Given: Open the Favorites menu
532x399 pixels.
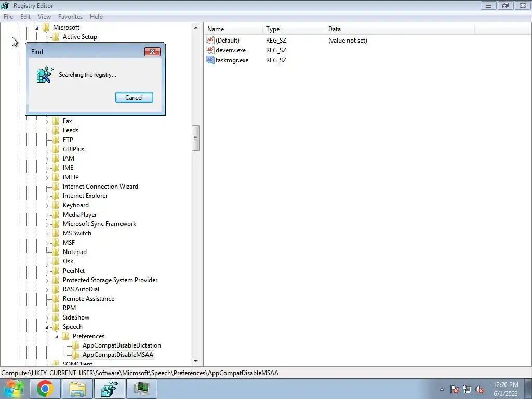Looking at the screenshot, I should click(x=70, y=16).
